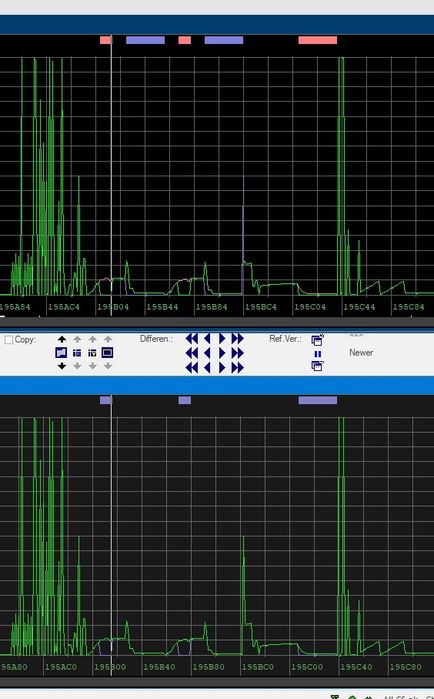Screen dimensions: 434x699
Task: Click the middle-row single-left Differences arrow
Action: (207, 353)
